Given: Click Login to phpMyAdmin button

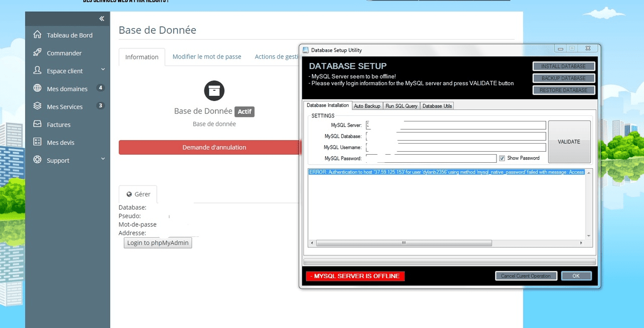Looking at the screenshot, I should click(x=158, y=243).
